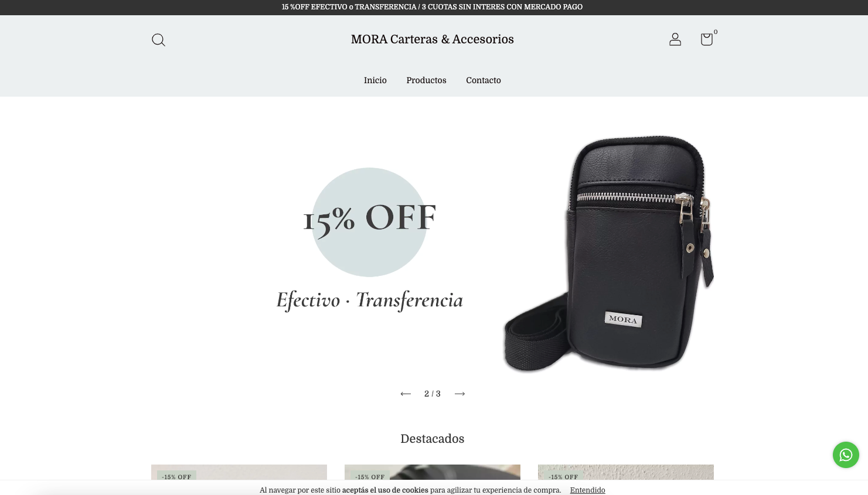Click the slide counter 2 / 3
The height and width of the screenshot is (495, 868).
coord(433,394)
